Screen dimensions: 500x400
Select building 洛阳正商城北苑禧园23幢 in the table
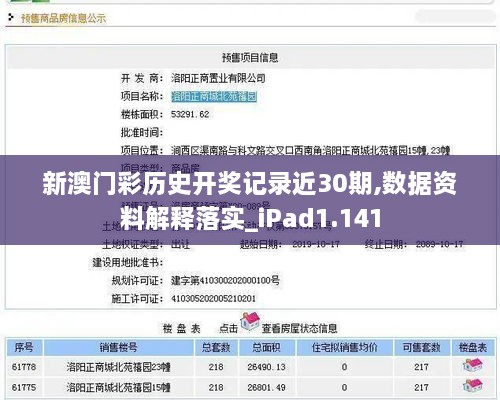(118, 367)
